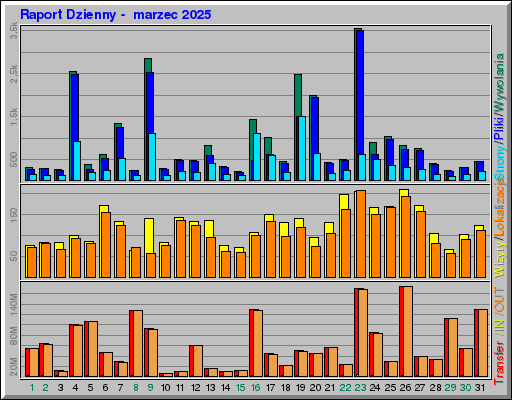The width and height of the screenshot is (512, 400).
Task: Click day label 2 on the x-axis
Action: click(x=46, y=388)
